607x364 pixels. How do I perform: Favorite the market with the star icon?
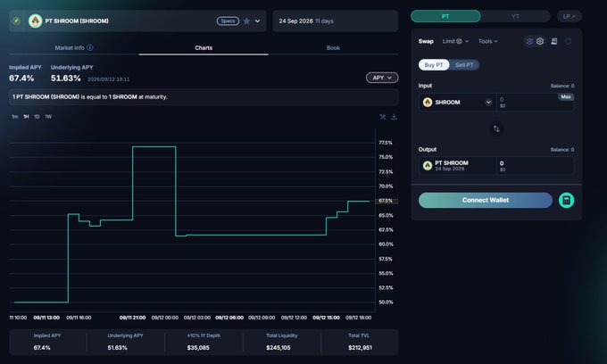[246, 21]
